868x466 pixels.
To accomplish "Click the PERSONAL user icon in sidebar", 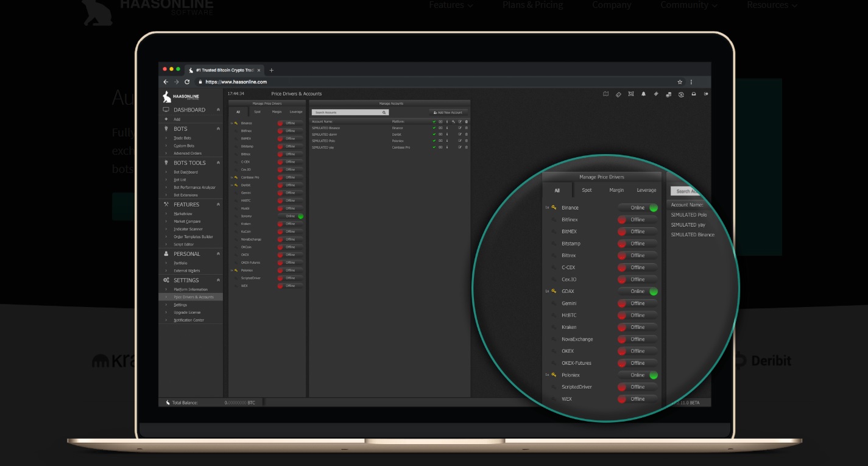I will click(166, 253).
